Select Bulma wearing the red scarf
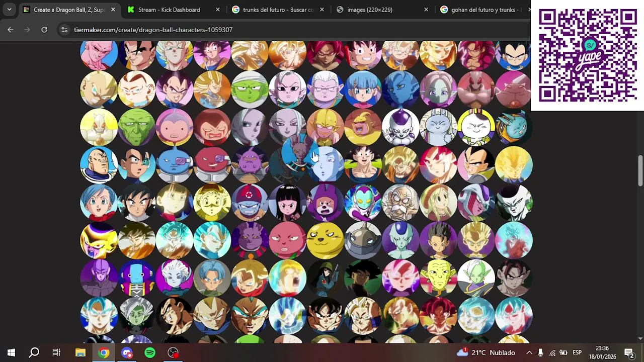644x362 pixels. (x=99, y=203)
